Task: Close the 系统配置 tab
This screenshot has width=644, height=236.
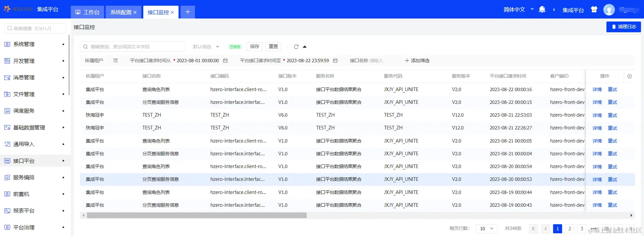Action: coord(135,12)
